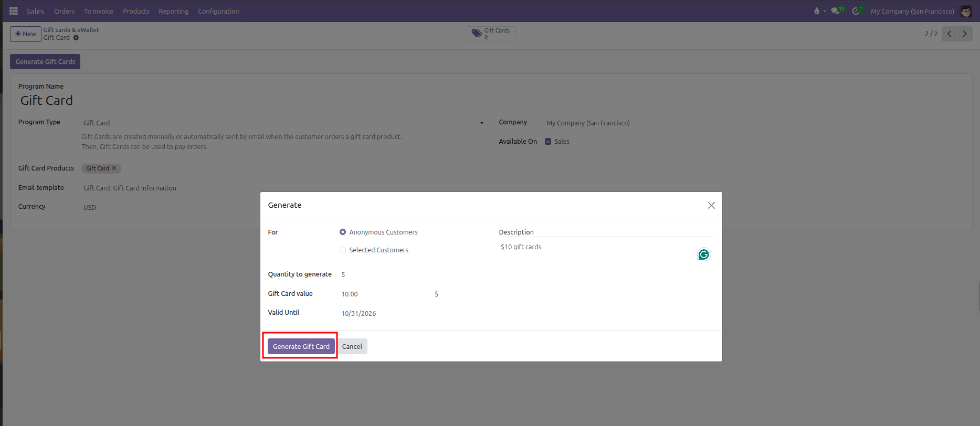This screenshot has height=426, width=980.
Task: Go to next record arrow
Action: tap(965, 34)
